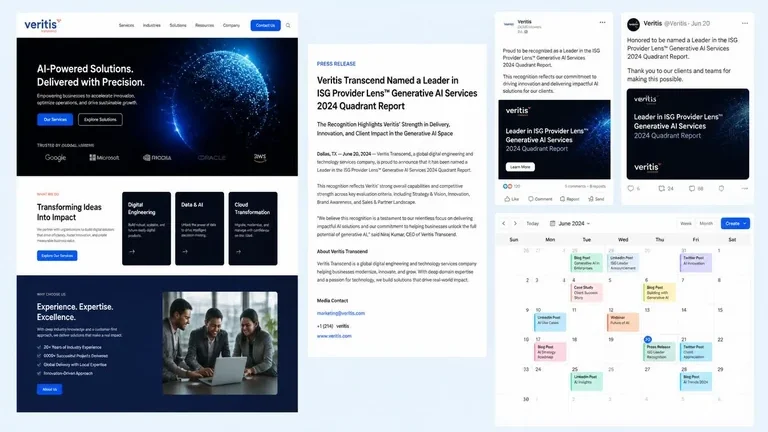Open Blog Post AI Trends 2024 event
This screenshot has height=432, width=768.
pyautogui.click(x=696, y=382)
